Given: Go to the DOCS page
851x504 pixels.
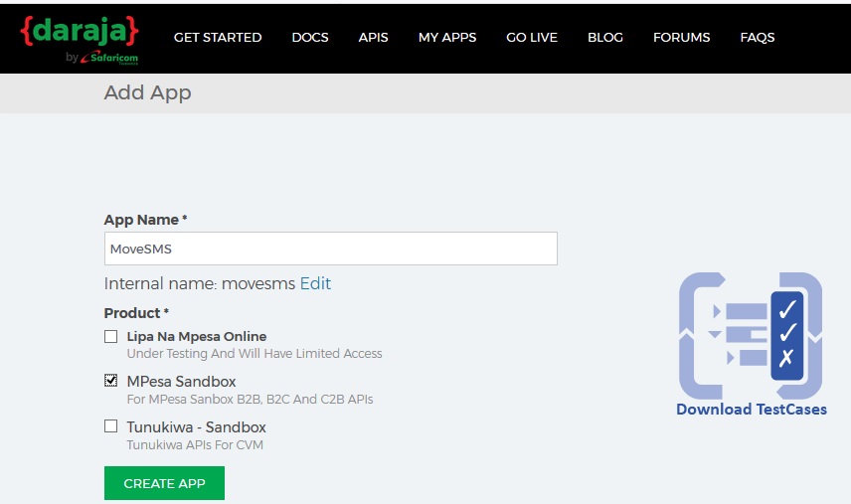Looking at the screenshot, I should (310, 38).
